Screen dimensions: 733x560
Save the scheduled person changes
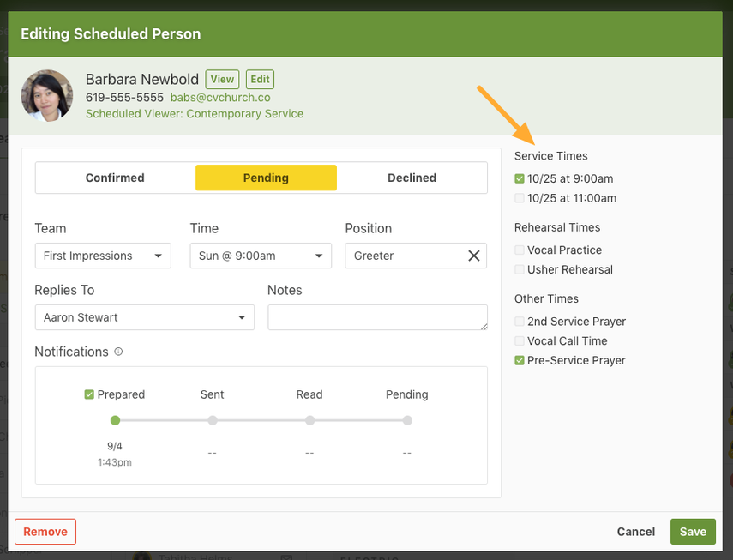(693, 532)
